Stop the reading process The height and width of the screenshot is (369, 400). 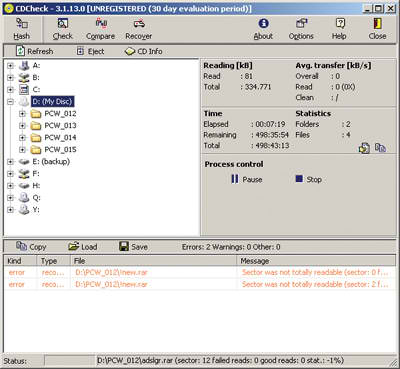pyautogui.click(x=309, y=179)
